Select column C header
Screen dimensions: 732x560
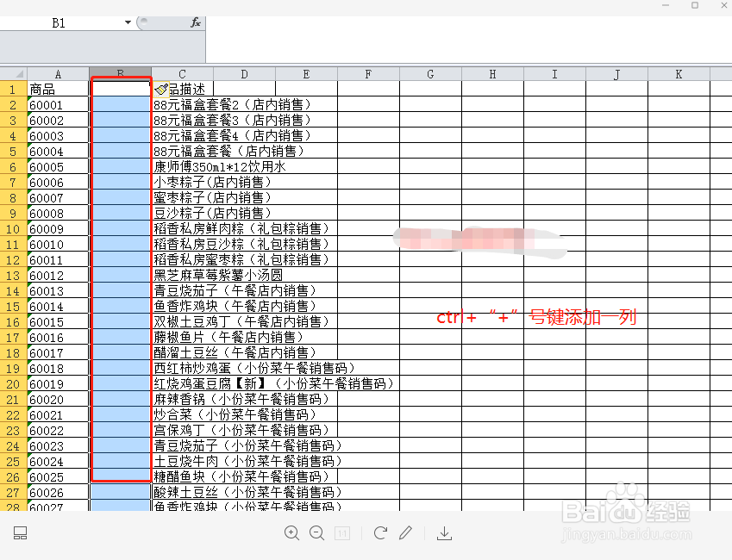click(182, 74)
